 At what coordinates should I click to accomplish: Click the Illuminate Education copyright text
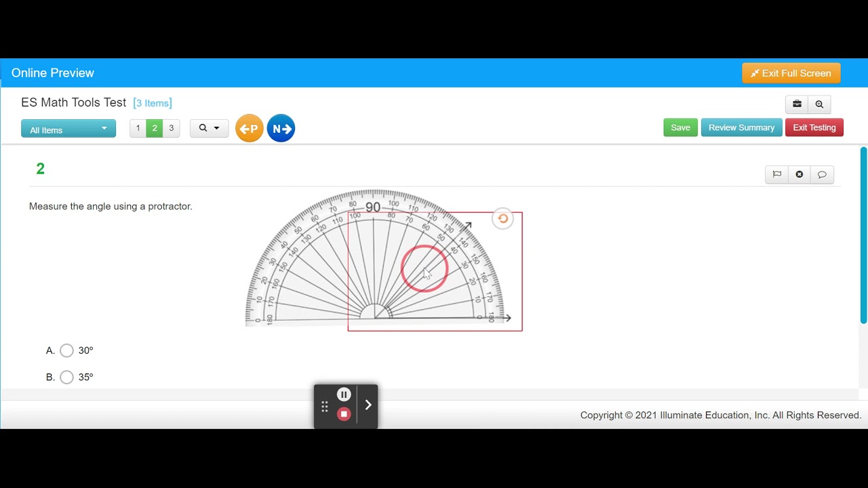coord(721,415)
